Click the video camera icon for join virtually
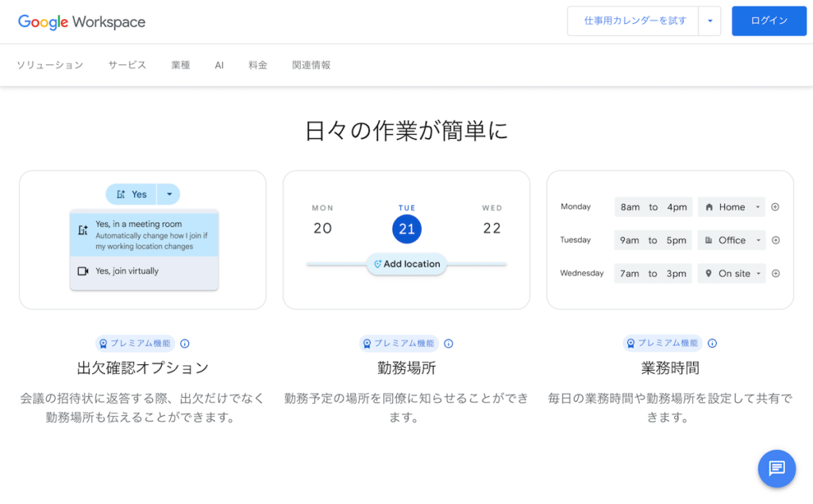 pyautogui.click(x=83, y=271)
